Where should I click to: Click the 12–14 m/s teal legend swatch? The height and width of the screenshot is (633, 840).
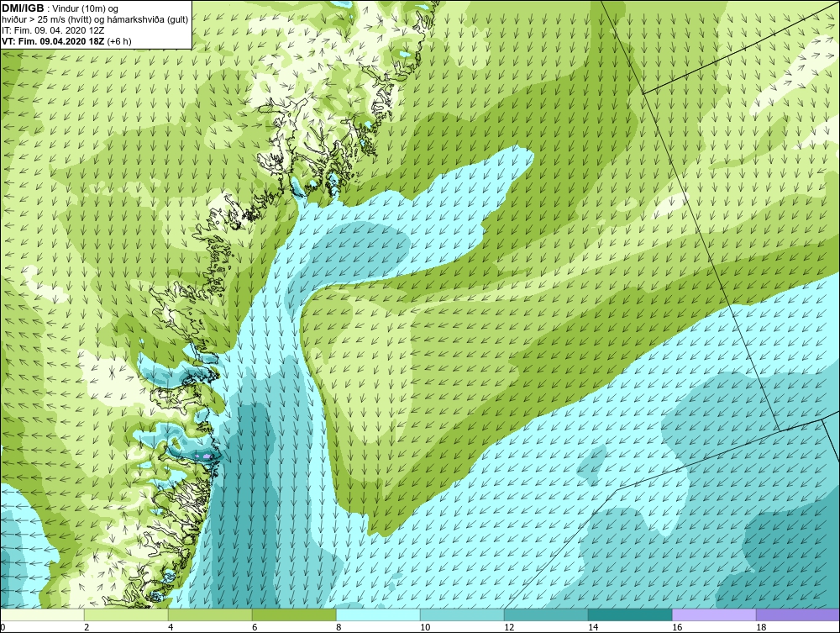pos(546,615)
